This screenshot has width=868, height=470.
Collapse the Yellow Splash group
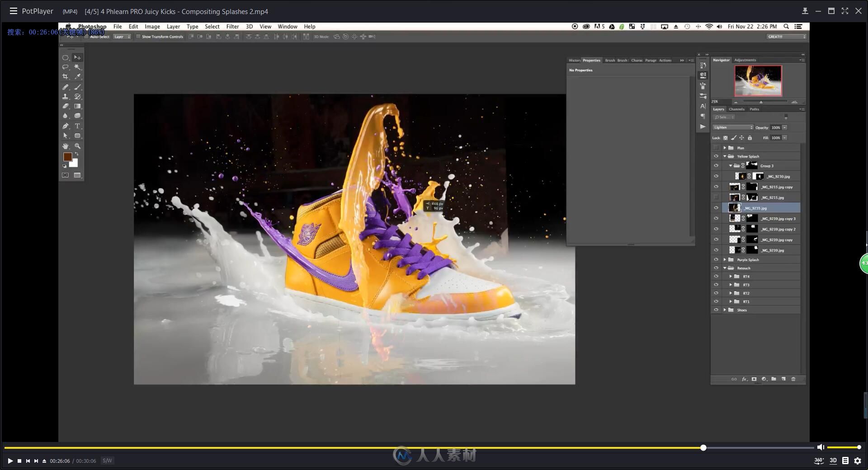click(x=725, y=156)
